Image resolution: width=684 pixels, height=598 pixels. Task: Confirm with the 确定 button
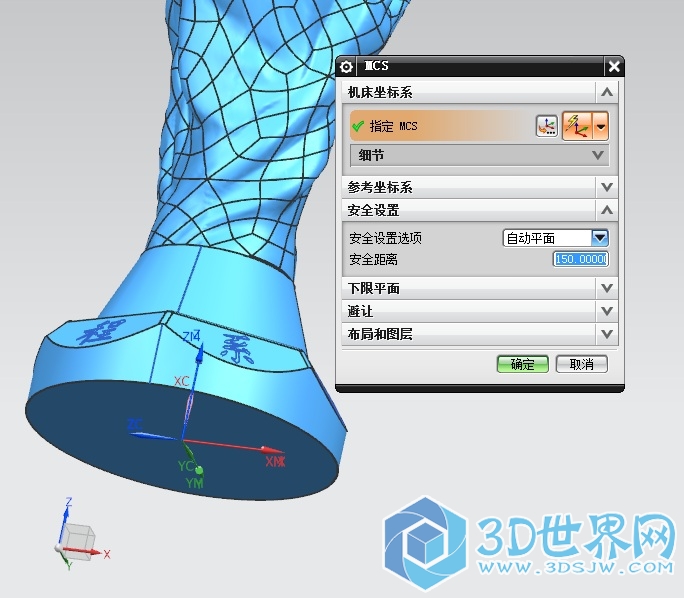(523, 364)
